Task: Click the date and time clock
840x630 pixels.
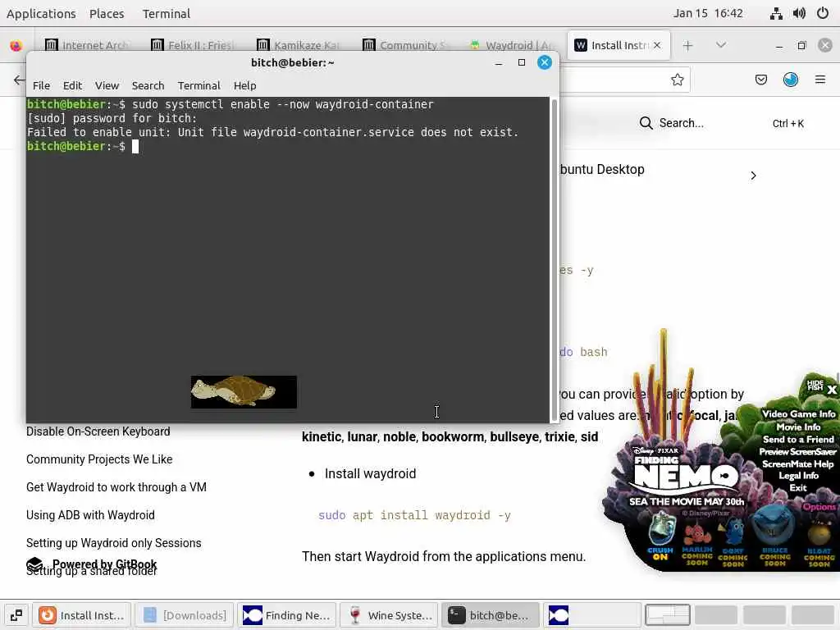Action: point(708,13)
